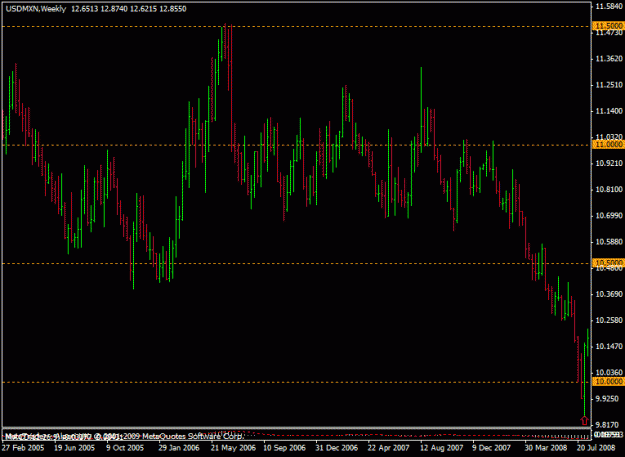Image resolution: width=625 pixels, height=457 pixels.
Task: Click the 21 May 2006 date label
Action: pos(233,448)
